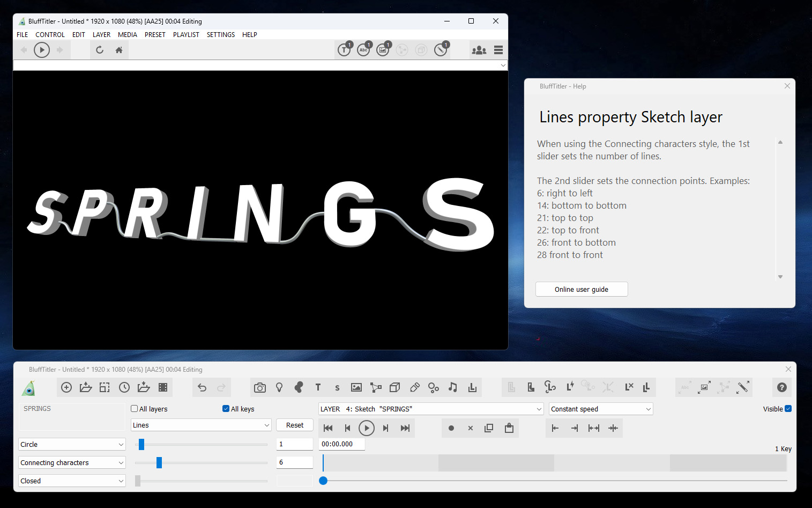
Task: Open the MEDIA menu
Action: pos(128,35)
